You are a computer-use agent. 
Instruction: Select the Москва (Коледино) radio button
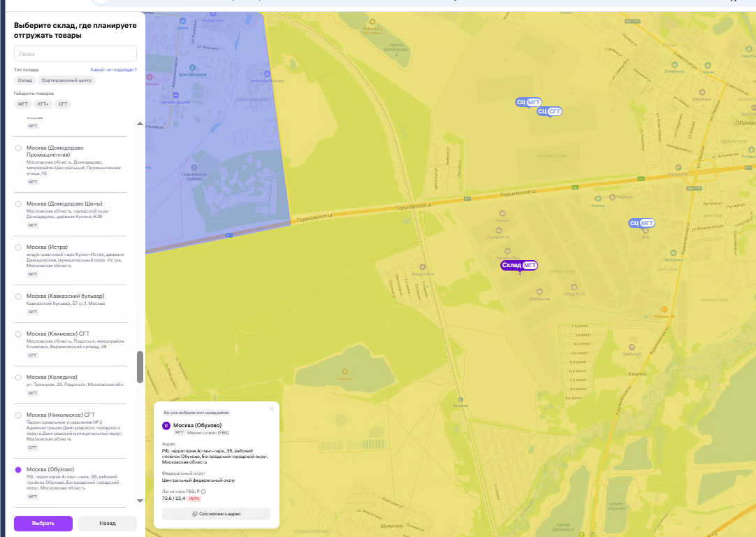(x=18, y=378)
